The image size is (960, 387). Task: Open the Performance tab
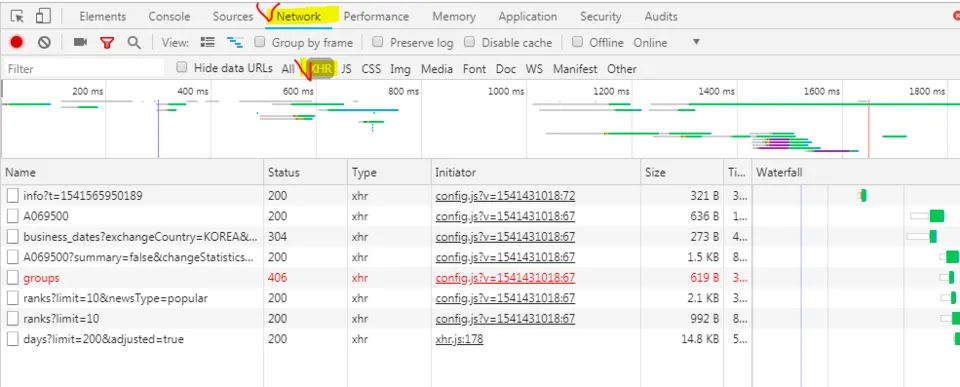coord(376,17)
